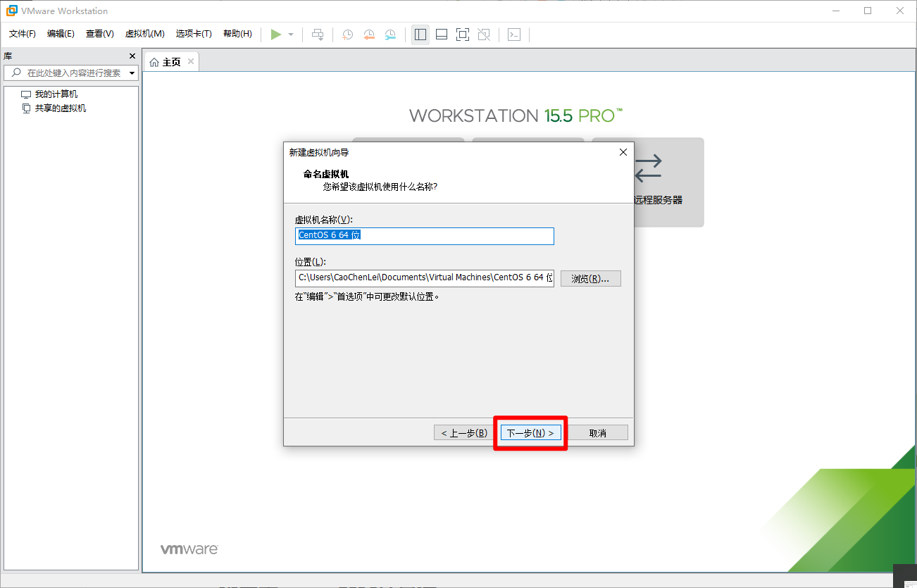This screenshot has width=917, height=588.
Task: Toggle the thumbnail bar view icon
Action: (x=442, y=35)
